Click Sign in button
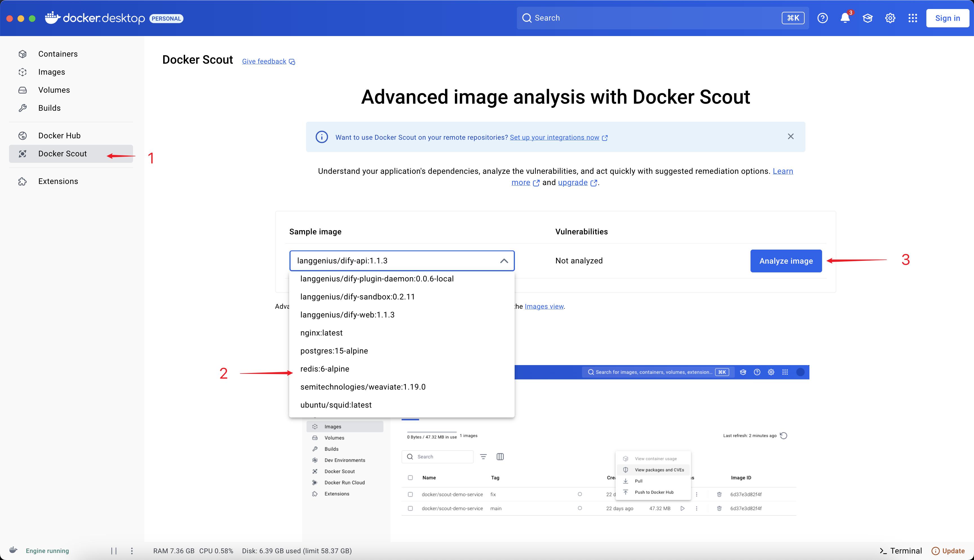 (x=948, y=18)
